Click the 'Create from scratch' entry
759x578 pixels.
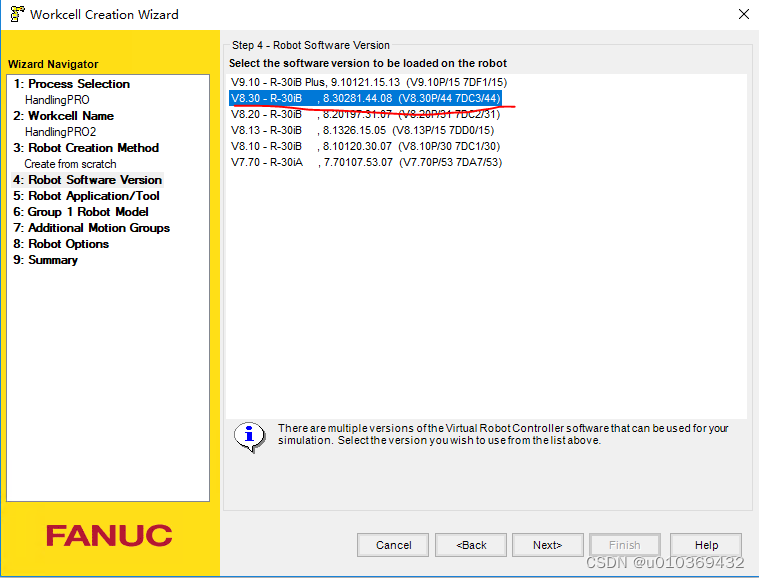point(71,164)
